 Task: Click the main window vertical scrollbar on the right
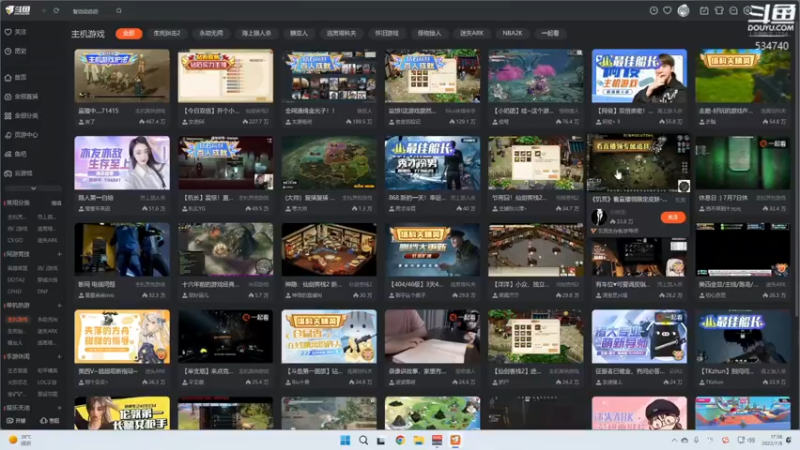click(796, 168)
